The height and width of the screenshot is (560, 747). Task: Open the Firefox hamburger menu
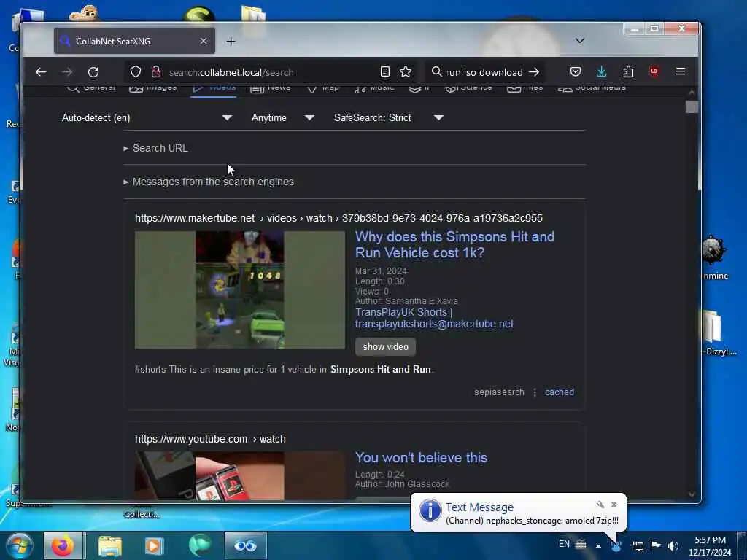[x=681, y=71]
